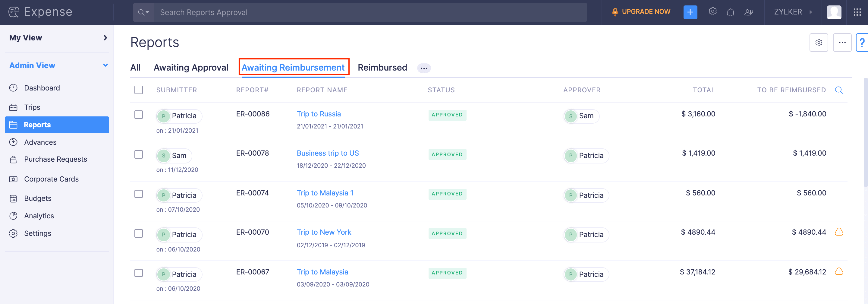Switch to the Awaiting Approval tab
Screen dimensions: 868x304
(191, 68)
